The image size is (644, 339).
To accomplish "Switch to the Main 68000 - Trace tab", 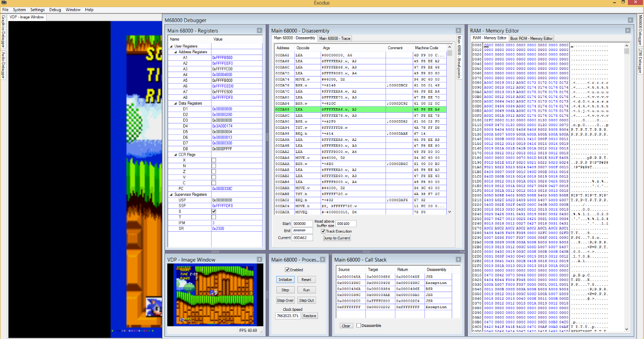I will [x=335, y=38].
